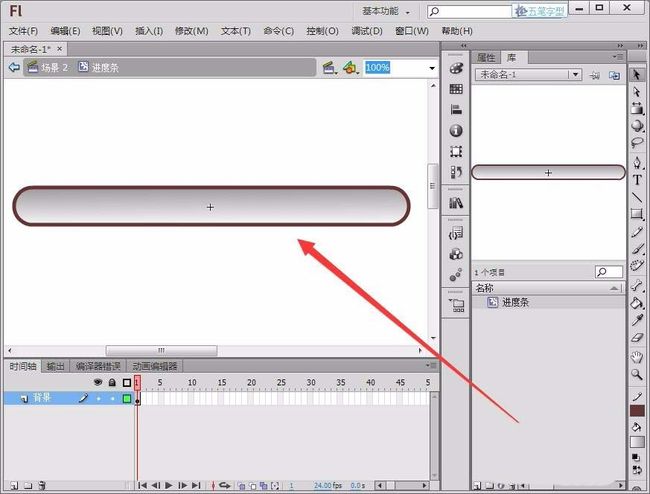Viewport: 650px width, 494px height.
Task: Toggle the lock all layers icon
Action: [x=112, y=382]
